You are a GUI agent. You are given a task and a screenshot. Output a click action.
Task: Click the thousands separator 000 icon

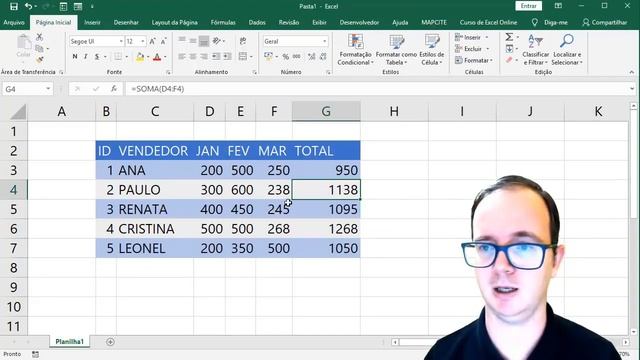(297, 57)
